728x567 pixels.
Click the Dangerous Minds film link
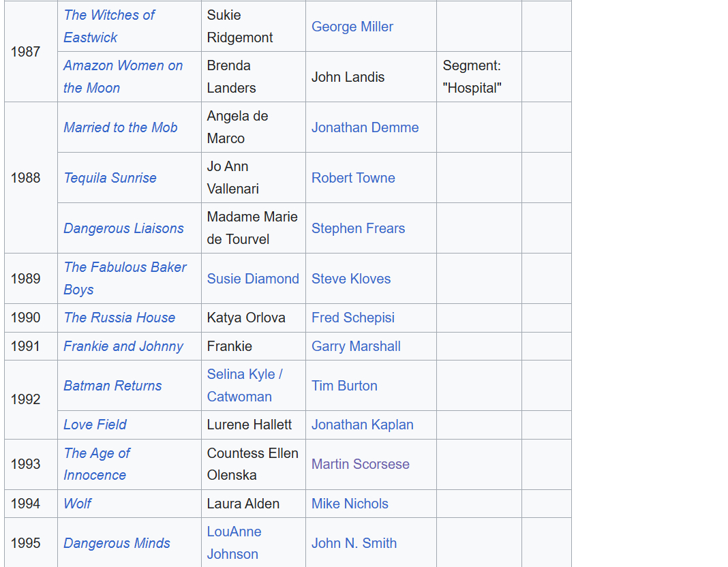click(117, 543)
